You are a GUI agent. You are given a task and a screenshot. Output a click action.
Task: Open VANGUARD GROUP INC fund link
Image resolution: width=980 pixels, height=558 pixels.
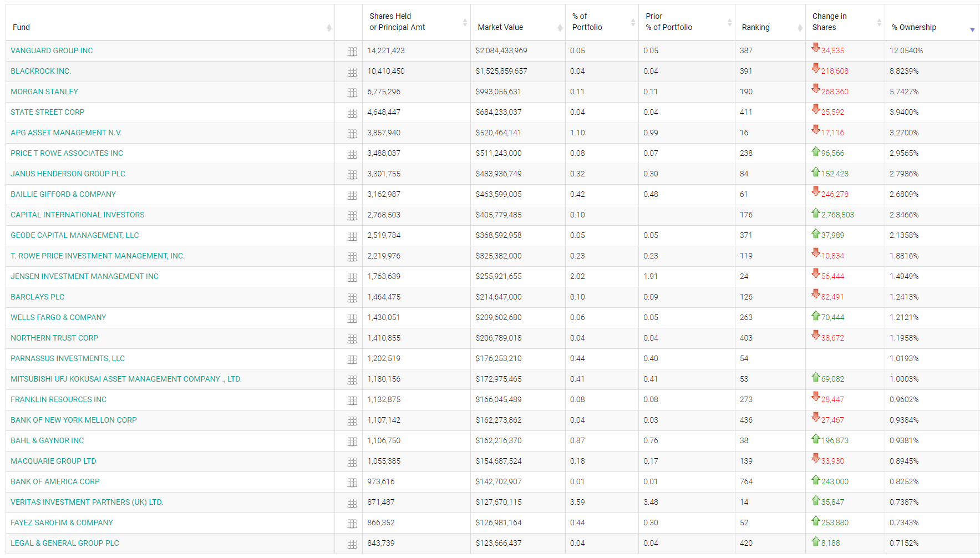(x=52, y=50)
